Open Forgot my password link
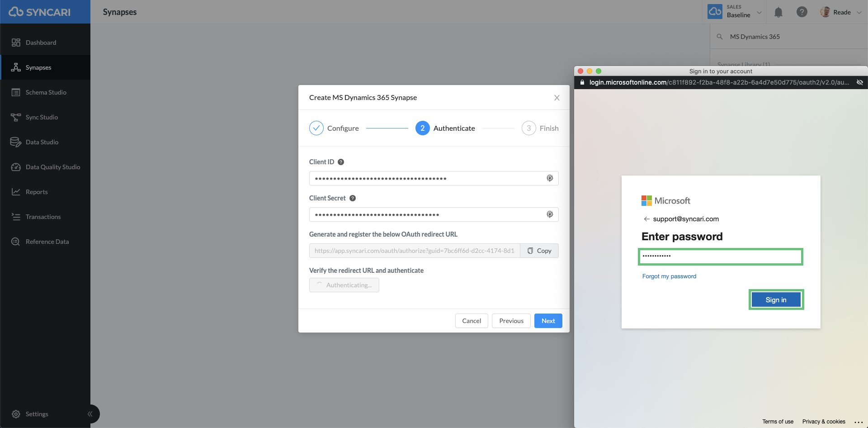Image resolution: width=868 pixels, height=428 pixels. [x=669, y=276]
